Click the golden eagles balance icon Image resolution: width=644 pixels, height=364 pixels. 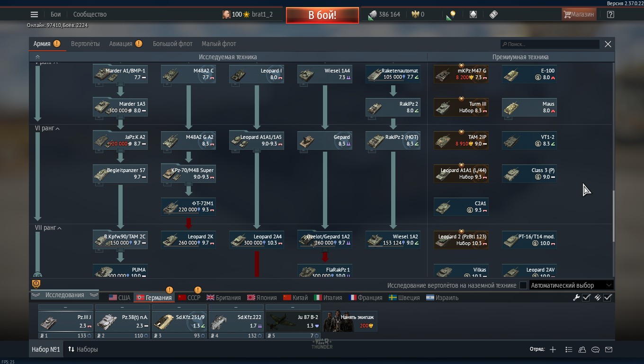click(x=415, y=14)
